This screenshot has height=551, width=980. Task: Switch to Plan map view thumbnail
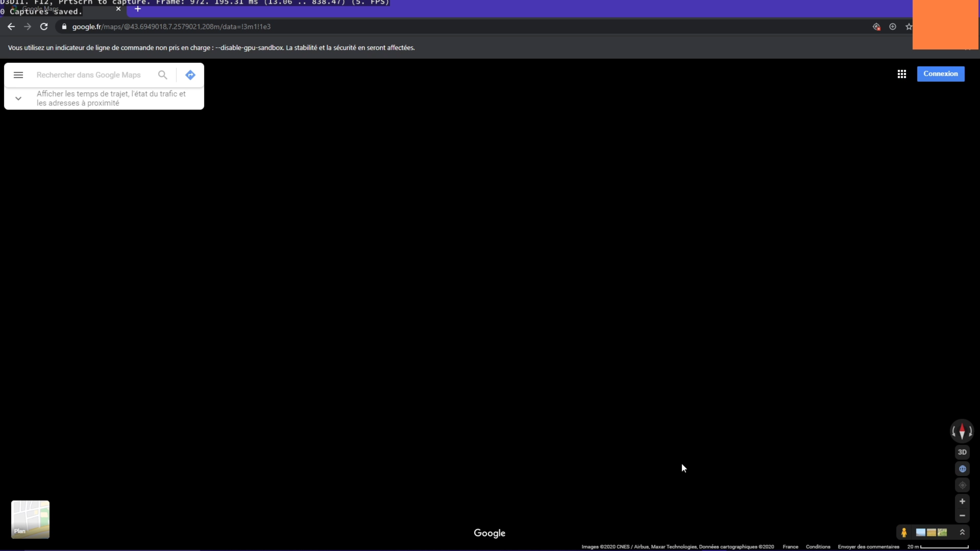(30, 519)
